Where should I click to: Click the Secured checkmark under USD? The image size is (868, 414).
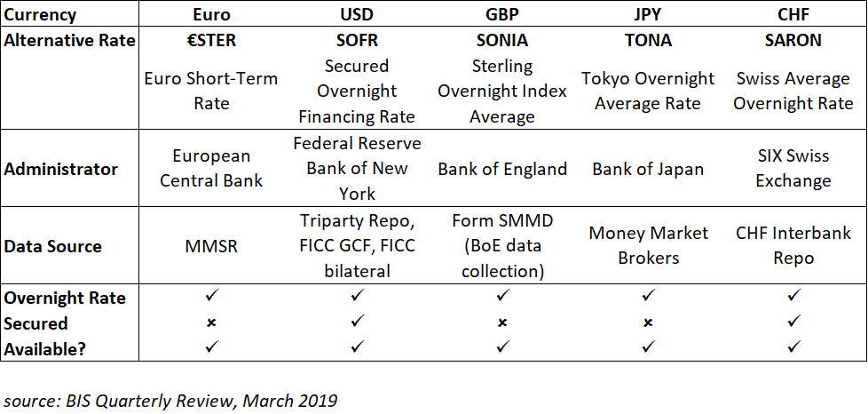[357, 323]
